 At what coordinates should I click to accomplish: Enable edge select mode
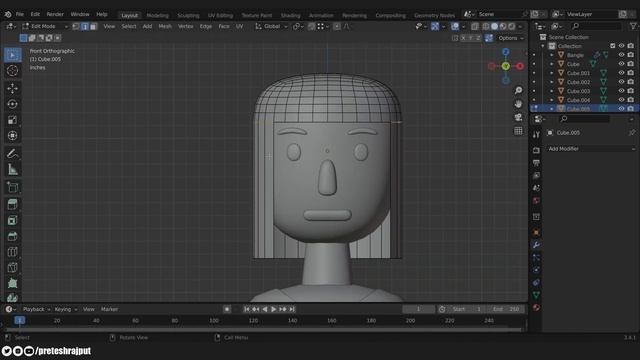84,27
